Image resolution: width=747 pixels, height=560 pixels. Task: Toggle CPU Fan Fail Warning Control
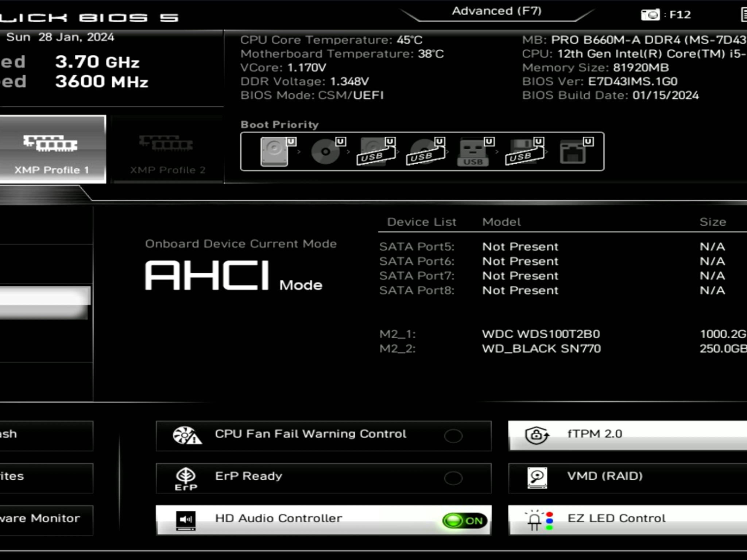click(324, 436)
